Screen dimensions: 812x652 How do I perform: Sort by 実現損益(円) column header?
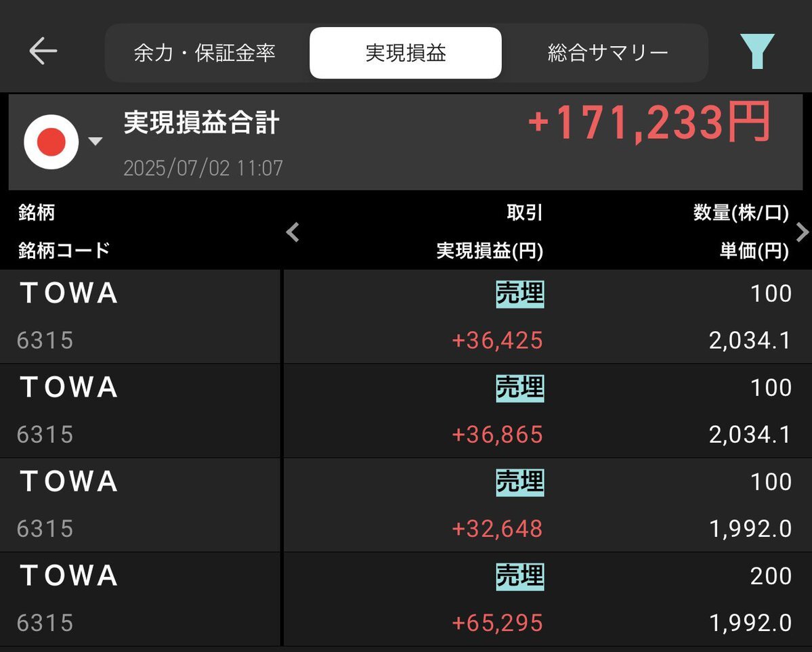point(490,251)
